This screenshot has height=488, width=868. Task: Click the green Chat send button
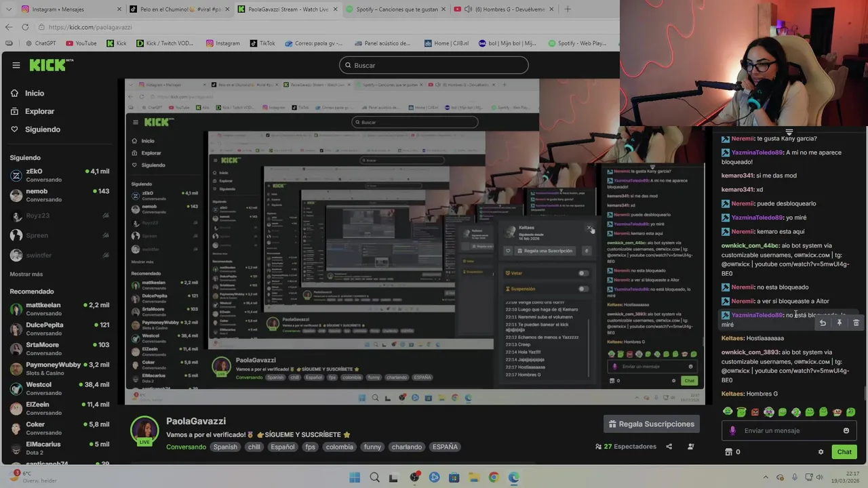(844, 452)
